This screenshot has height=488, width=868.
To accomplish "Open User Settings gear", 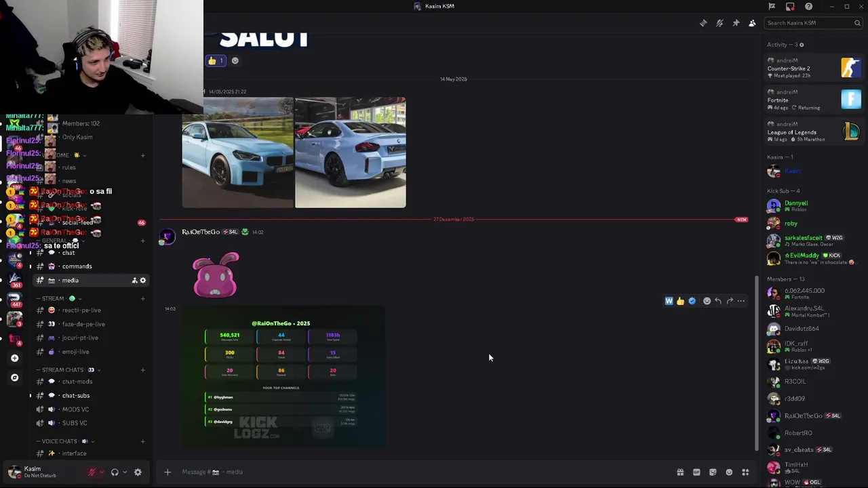I will pyautogui.click(x=138, y=472).
